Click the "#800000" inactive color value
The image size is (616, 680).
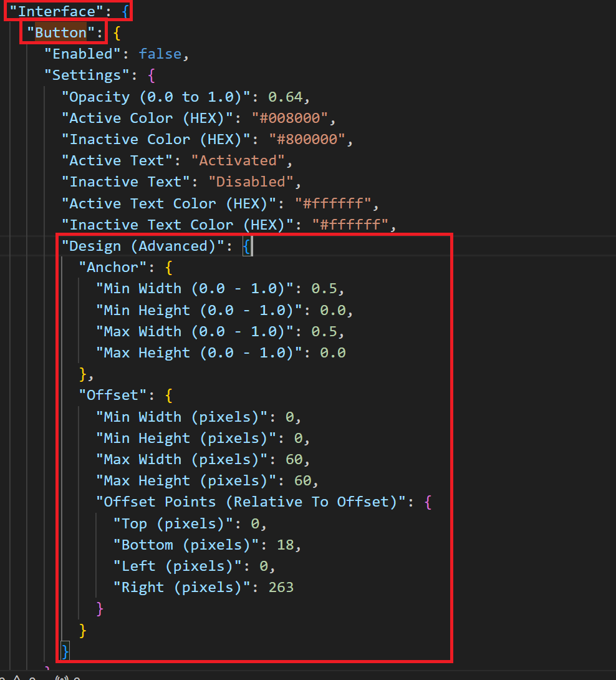(307, 139)
